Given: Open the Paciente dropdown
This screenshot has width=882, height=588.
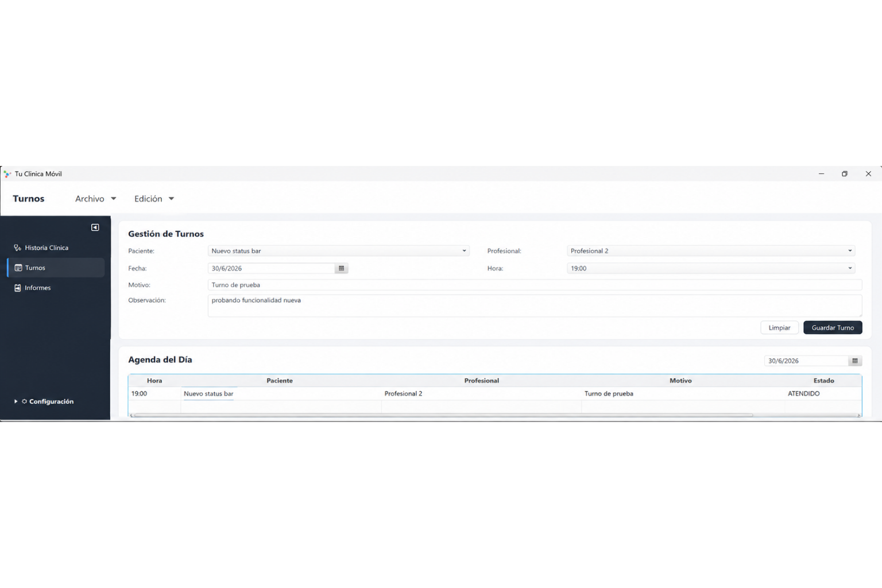Looking at the screenshot, I should click(x=338, y=251).
